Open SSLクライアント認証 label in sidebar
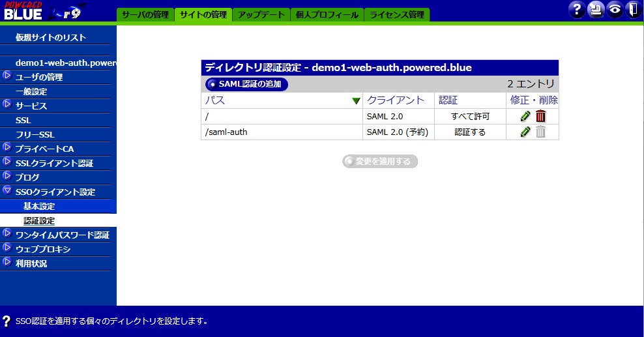 (x=54, y=164)
